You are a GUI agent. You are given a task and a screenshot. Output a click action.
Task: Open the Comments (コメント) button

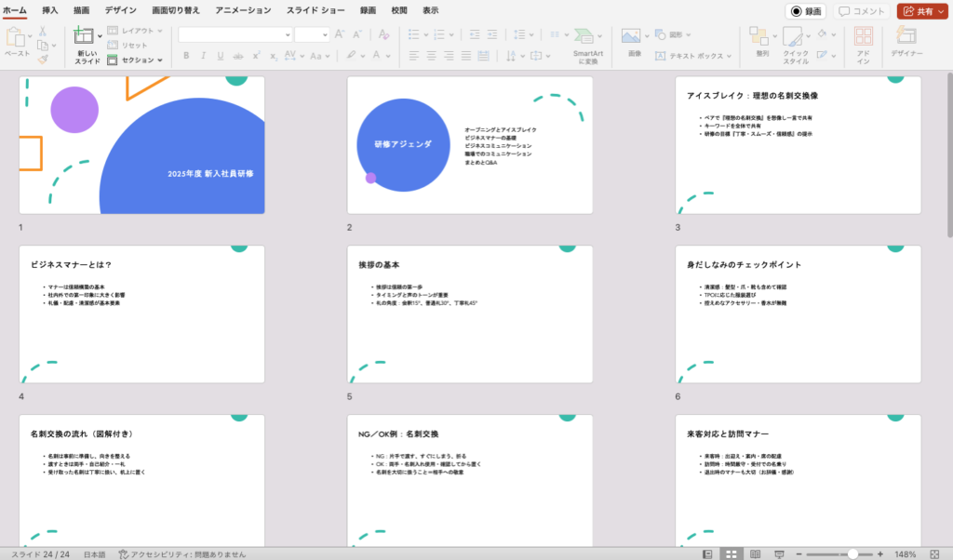(x=861, y=11)
